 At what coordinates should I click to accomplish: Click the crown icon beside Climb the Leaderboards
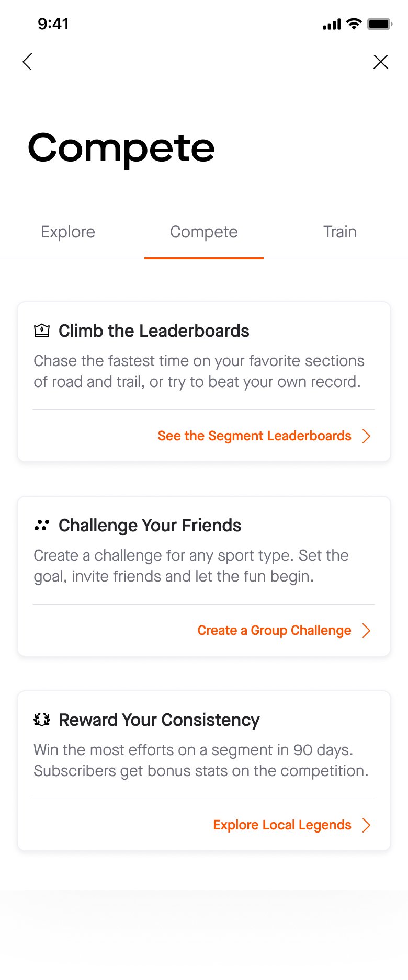point(42,331)
